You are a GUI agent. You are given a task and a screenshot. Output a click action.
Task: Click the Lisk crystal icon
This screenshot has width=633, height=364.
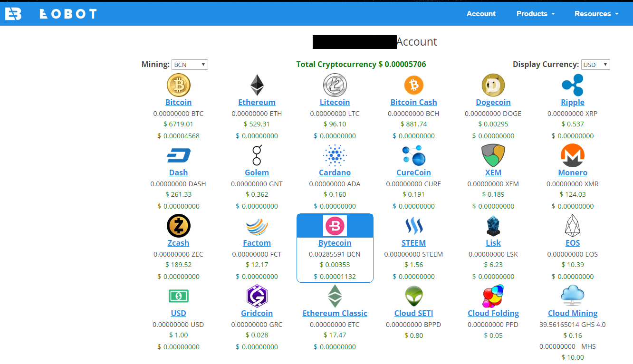[x=493, y=226]
